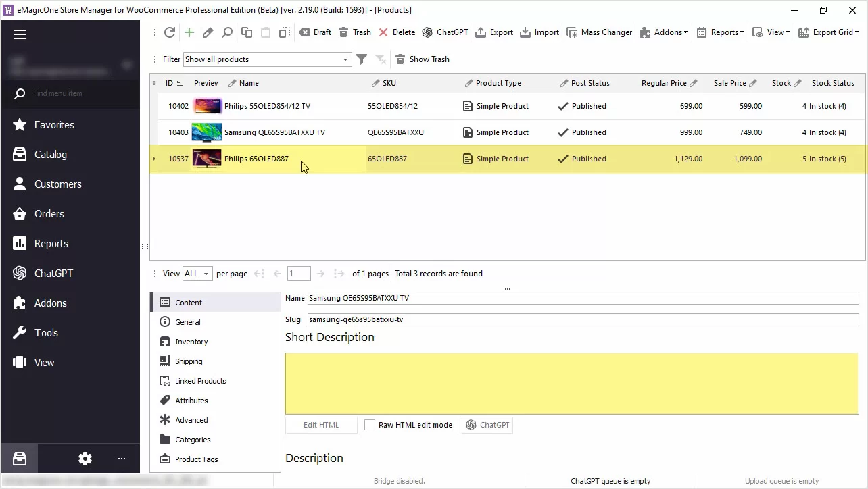Open the Inventory tab
Screen dimensions: 868x489
tap(191, 342)
